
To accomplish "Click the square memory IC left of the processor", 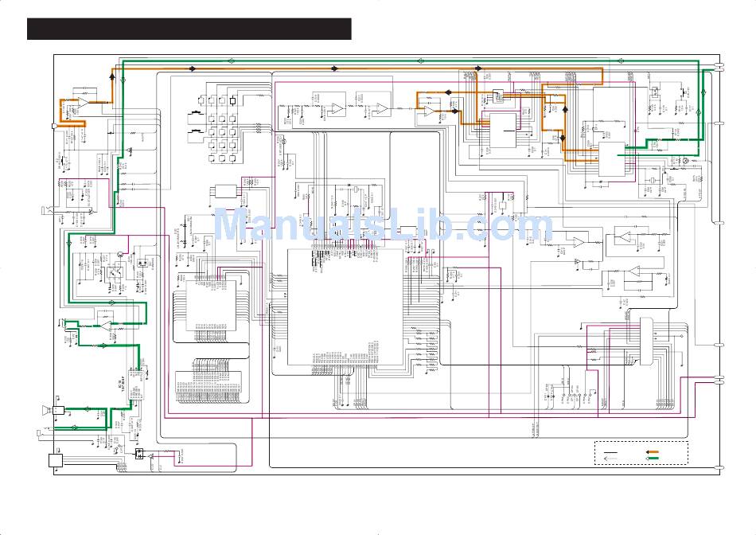I will [x=211, y=305].
